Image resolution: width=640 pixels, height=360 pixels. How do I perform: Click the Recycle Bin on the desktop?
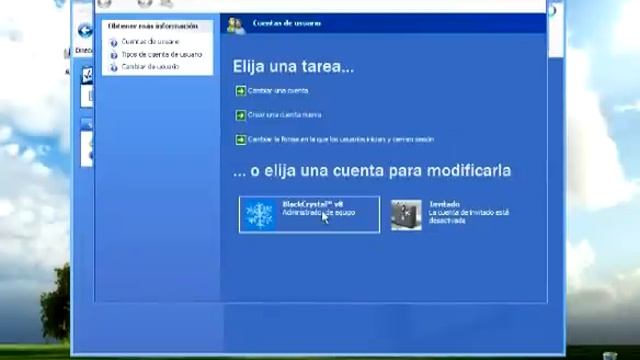(610, 356)
